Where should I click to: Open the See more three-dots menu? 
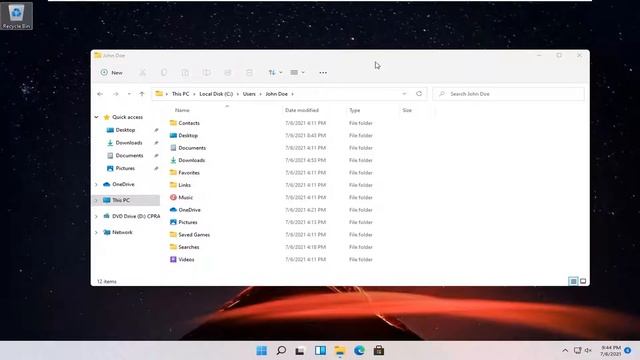coord(323,73)
